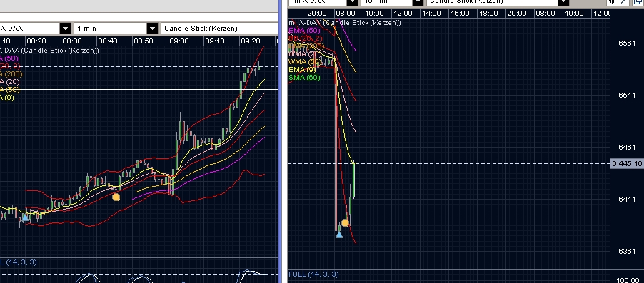
Task: Click the 14:00 time axis label in right chart
Action: tap(431, 14)
